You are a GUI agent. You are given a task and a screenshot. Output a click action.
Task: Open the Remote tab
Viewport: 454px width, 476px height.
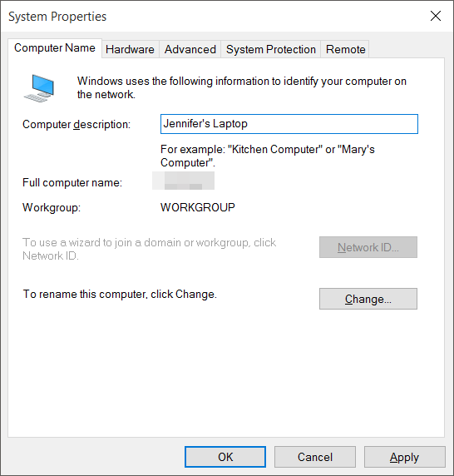point(345,49)
